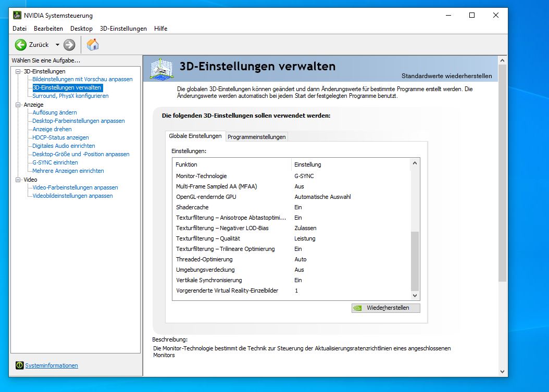Click main panel scroll-up arrow

click(503, 60)
